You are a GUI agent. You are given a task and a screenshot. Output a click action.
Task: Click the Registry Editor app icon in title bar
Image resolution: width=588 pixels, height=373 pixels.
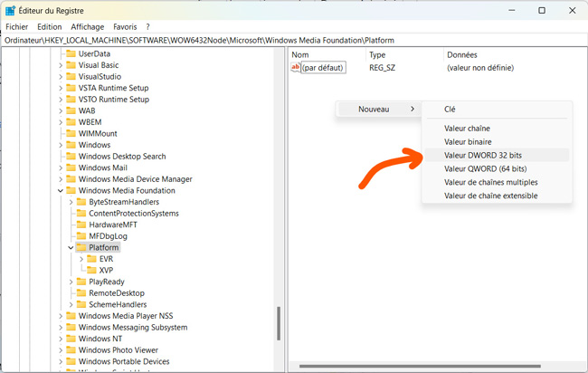[x=9, y=10]
